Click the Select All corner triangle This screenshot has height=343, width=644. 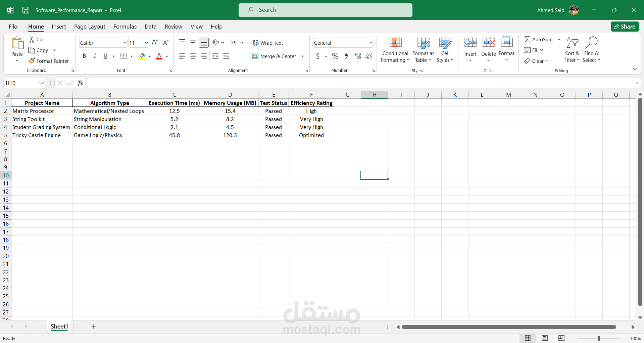[7, 95]
